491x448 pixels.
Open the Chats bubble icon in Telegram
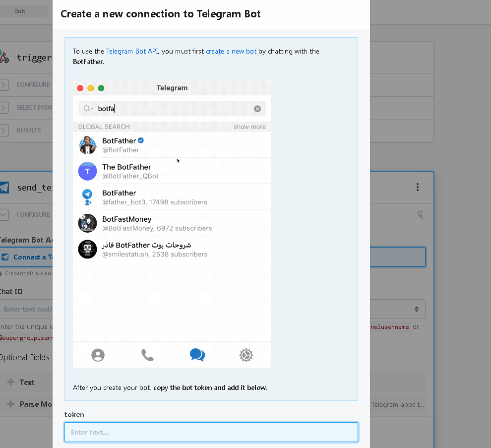coord(197,355)
